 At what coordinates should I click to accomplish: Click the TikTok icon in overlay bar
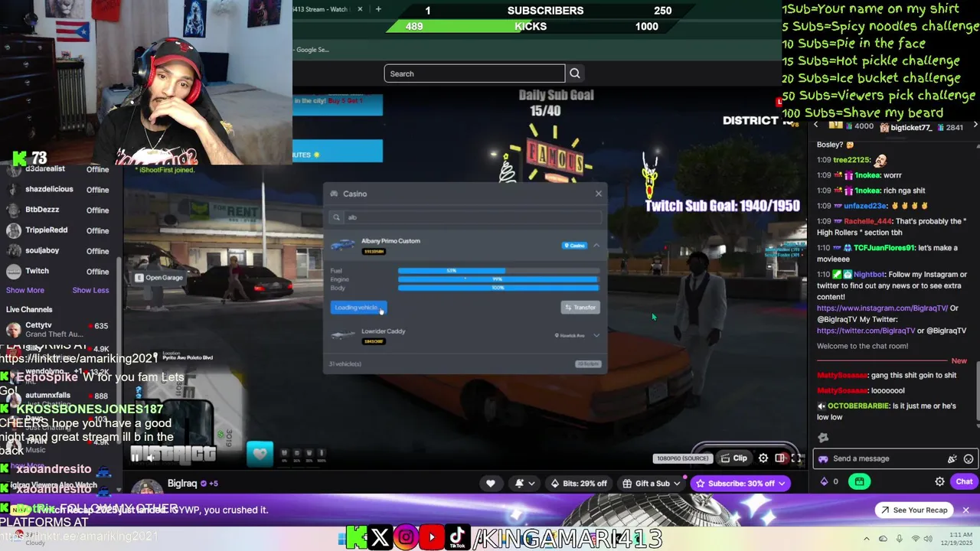(x=457, y=537)
